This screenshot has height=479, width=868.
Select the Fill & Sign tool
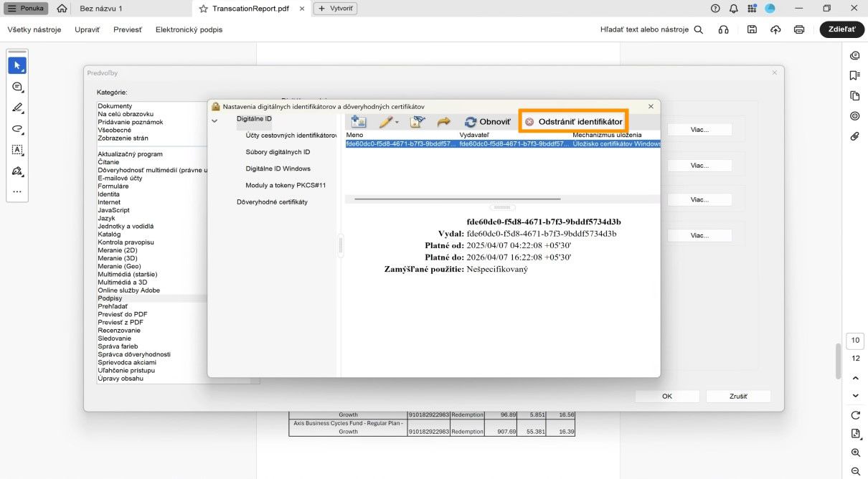point(17,171)
